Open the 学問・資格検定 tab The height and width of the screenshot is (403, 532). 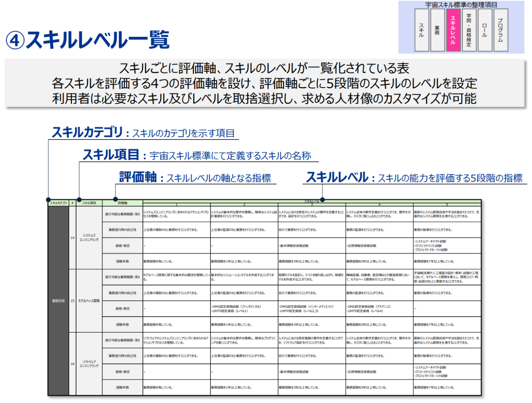tap(469, 30)
